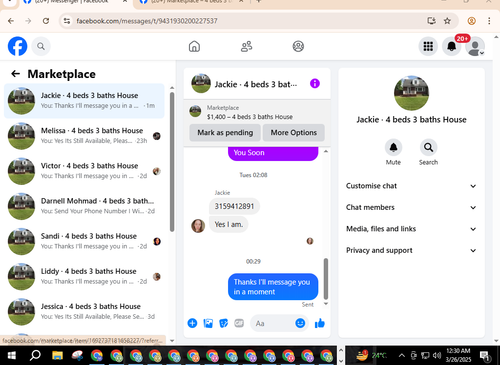This screenshot has width=500, height=365.
Task: Open the taskbar volume icon
Action: coord(437,355)
